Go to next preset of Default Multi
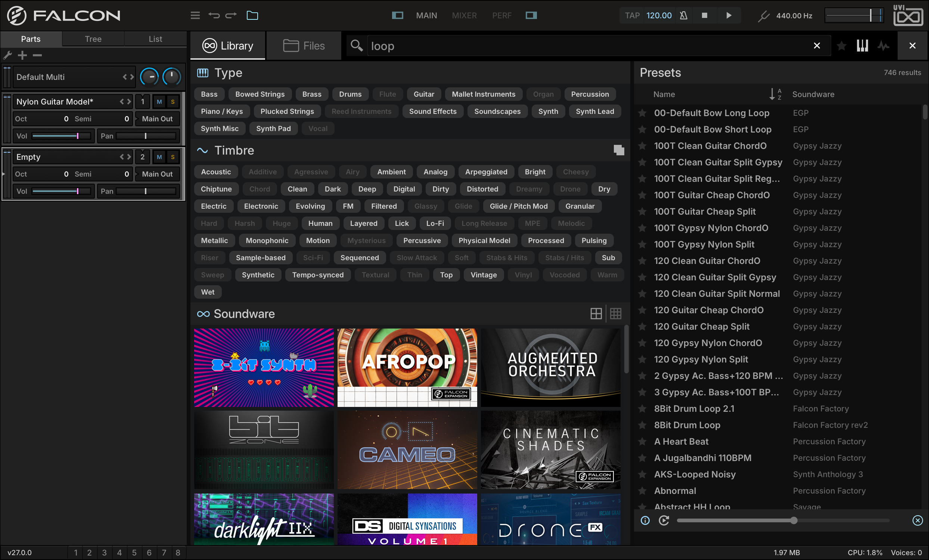 click(x=131, y=77)
